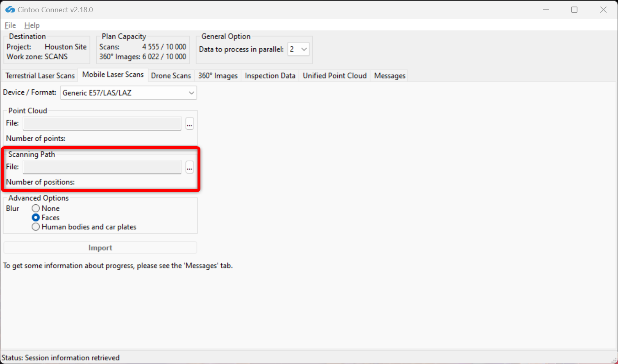618x364 pixels.
Task: Browse for a Point Cloud file
Action: [x=189, y=123]
